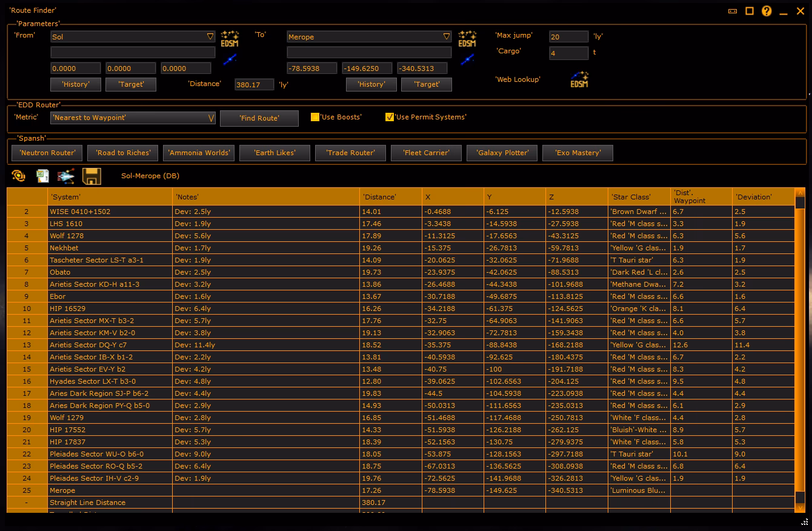
Task: Click the spaceship expedition icon in toolbar
Action: pos(65,176)
